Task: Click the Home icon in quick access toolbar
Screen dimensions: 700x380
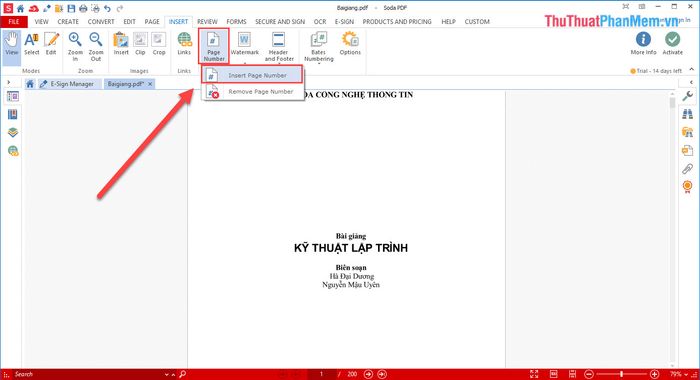Action: (21, 8)
